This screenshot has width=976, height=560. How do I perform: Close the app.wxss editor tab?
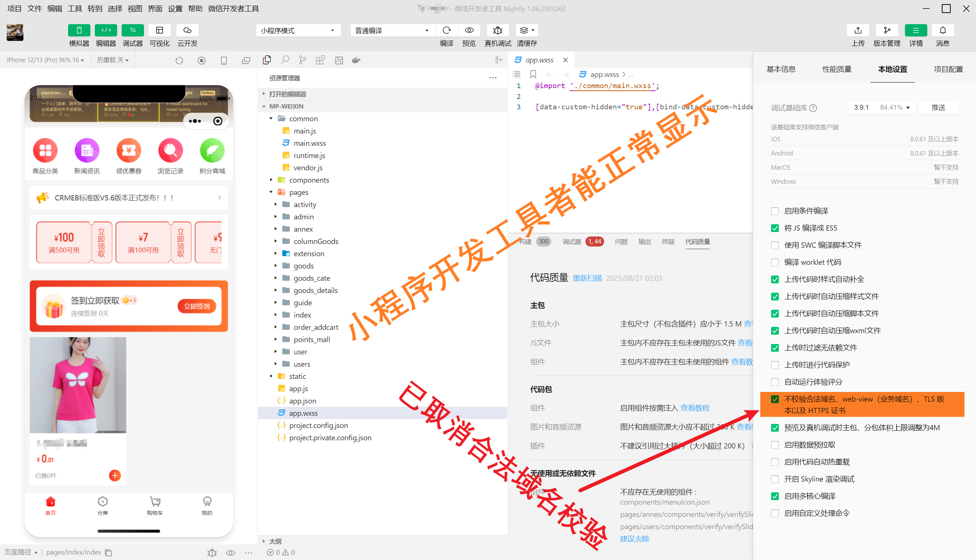[565, 60]
